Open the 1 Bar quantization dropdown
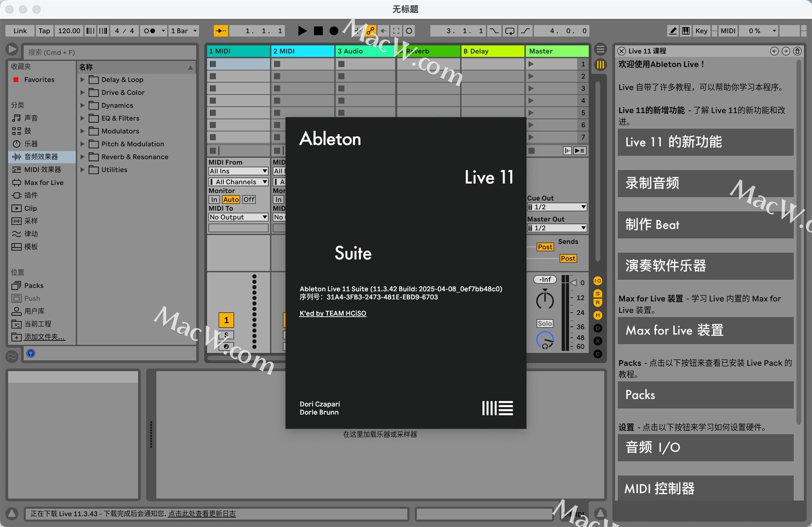812x527 pixels. [184, 31]
